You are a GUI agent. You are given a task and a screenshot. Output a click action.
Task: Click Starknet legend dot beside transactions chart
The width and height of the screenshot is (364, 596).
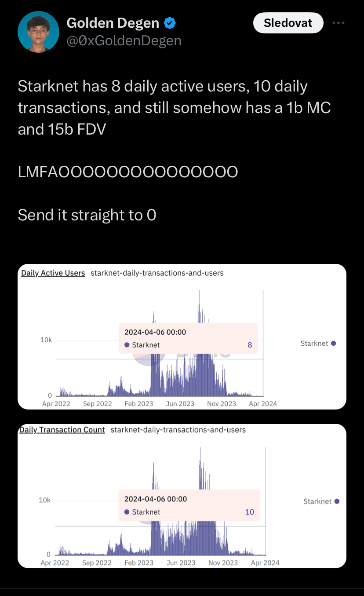[x=337, y=501]
